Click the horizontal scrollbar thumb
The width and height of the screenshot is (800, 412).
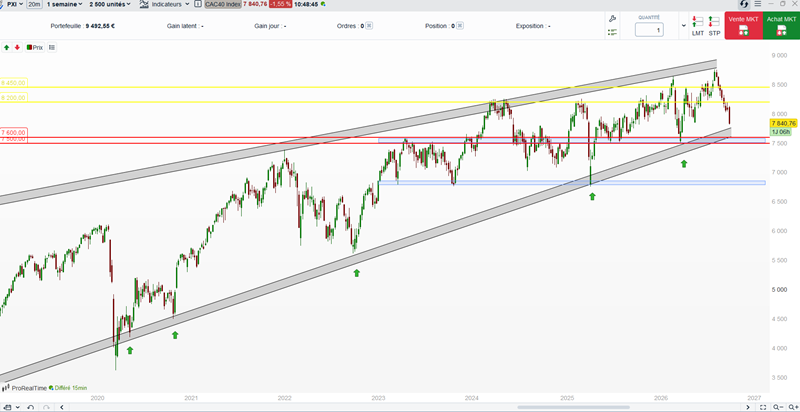click(x=573, y=407)
